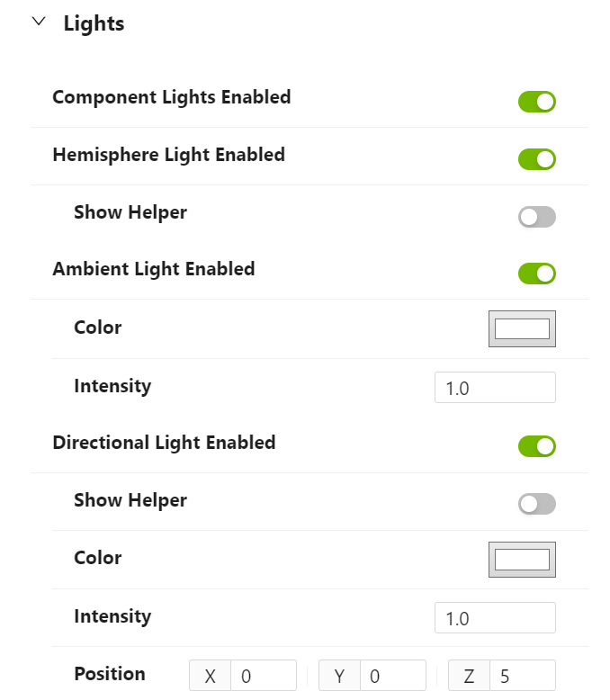This screenshot has height=700, width=610.
Task: Click the Position Z value field
Action: tap(522, 676)
